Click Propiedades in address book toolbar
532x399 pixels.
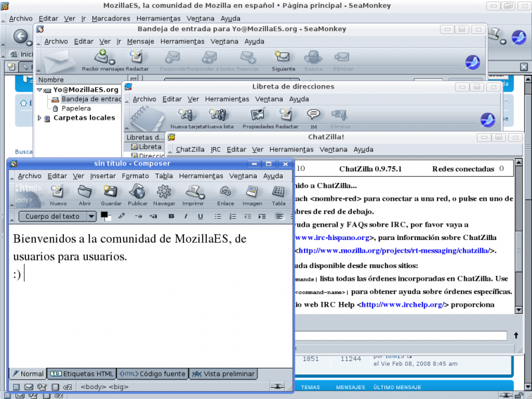[x=258, y=118]
